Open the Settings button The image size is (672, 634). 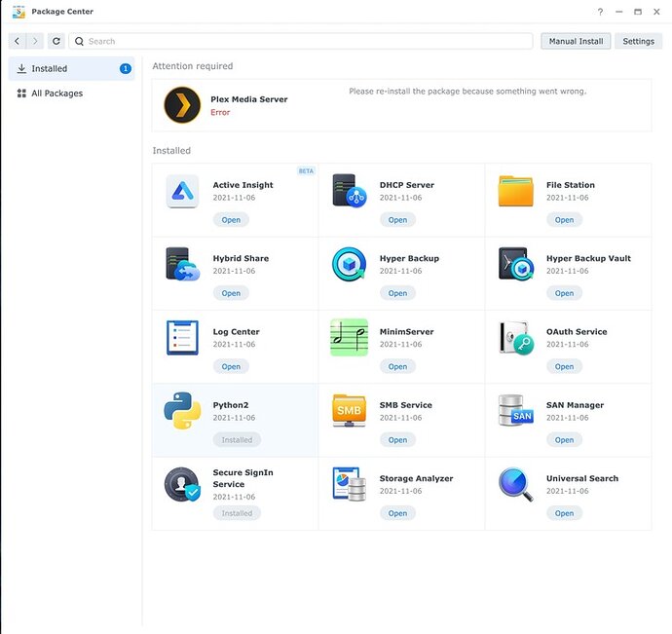click(638, 41)
